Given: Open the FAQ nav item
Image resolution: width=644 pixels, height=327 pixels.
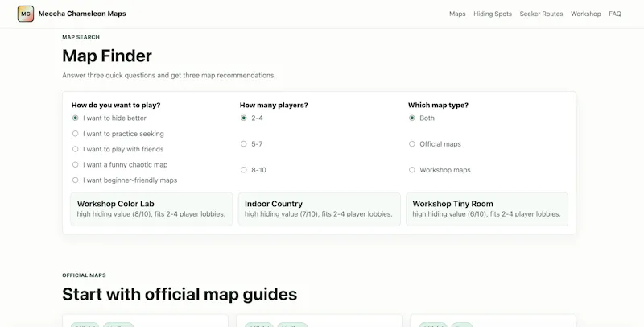Looking at the screenshot, I should click(x=615, y=14).
